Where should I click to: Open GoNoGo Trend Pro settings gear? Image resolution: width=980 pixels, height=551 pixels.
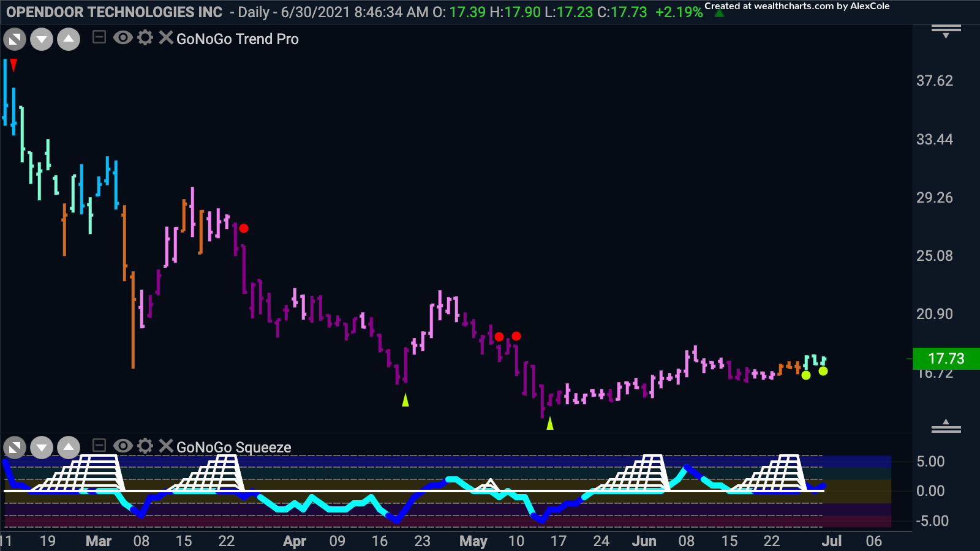[x=145, y=38]
